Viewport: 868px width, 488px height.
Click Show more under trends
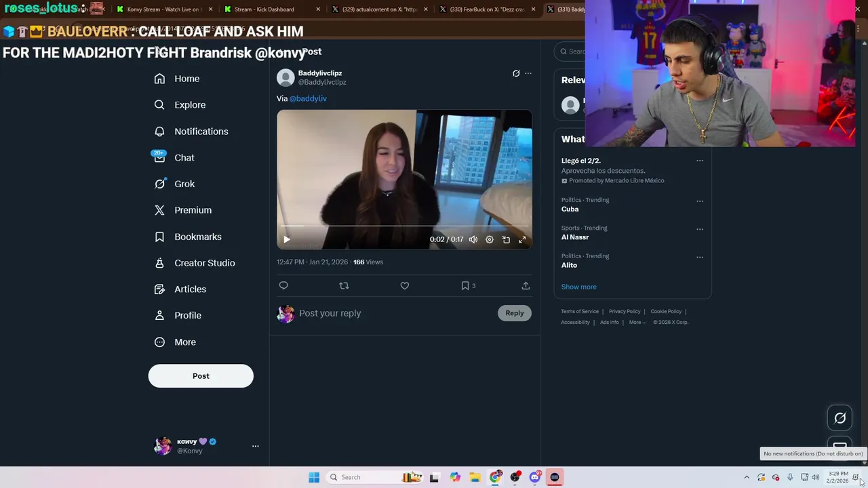coord(579,287)
